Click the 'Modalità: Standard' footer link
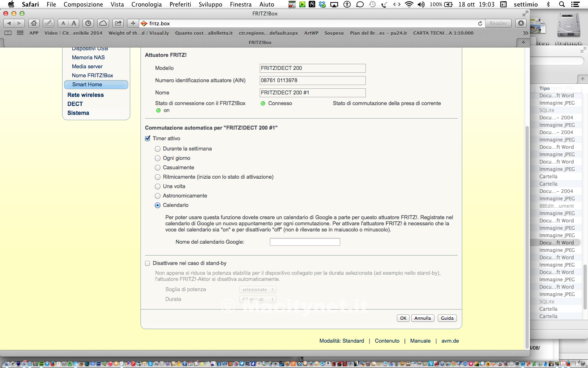Viewport: 588px width, 368px height. click(x=342, y=341)
